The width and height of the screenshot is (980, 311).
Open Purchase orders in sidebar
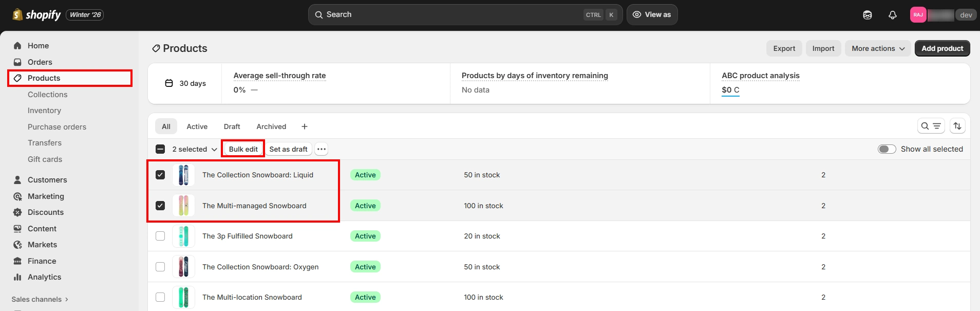[57, 127]
